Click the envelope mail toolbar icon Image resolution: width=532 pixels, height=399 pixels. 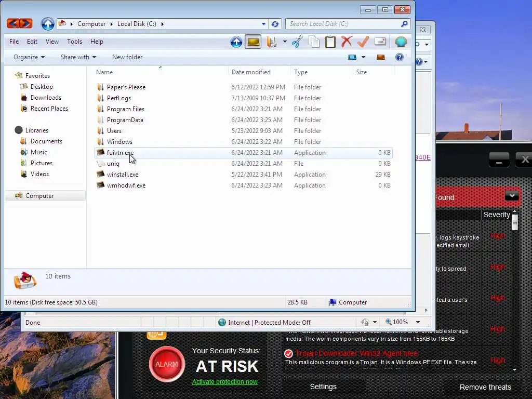[380, 42]
